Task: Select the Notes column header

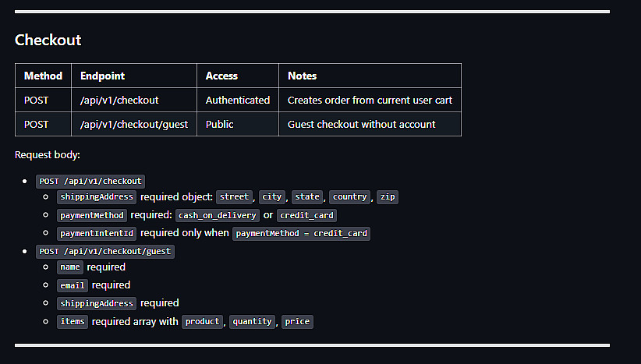Action: point(302,76)
